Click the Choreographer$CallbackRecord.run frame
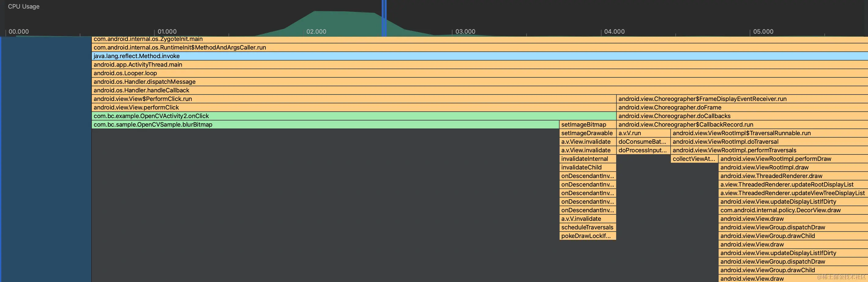 coord(742,125)
